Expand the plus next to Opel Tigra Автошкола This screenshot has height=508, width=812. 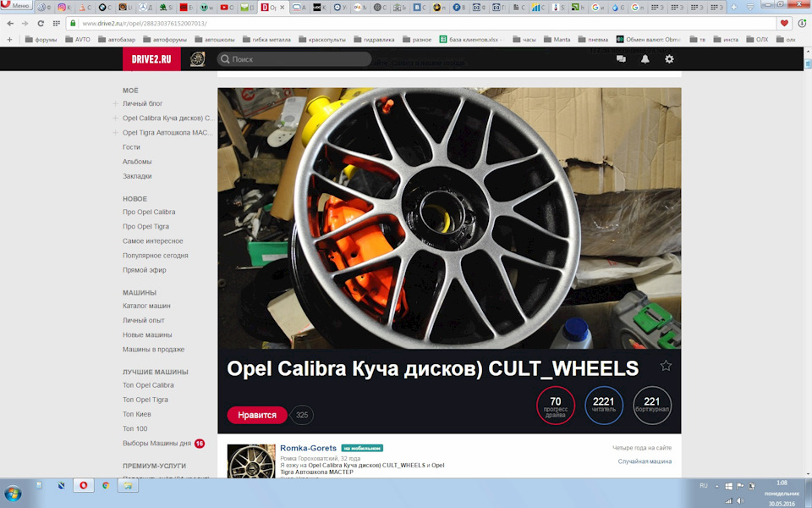point(115,133)
